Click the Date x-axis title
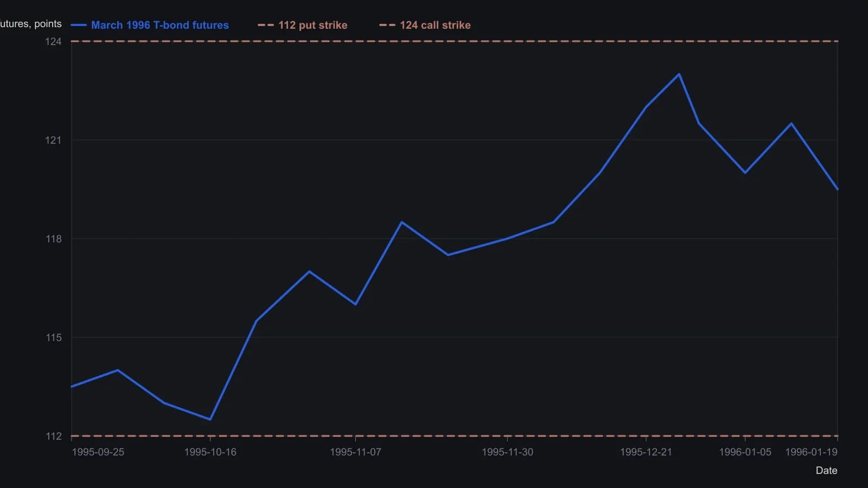The height and width of the screenshot is (488, 868). (x=826, y=471)
